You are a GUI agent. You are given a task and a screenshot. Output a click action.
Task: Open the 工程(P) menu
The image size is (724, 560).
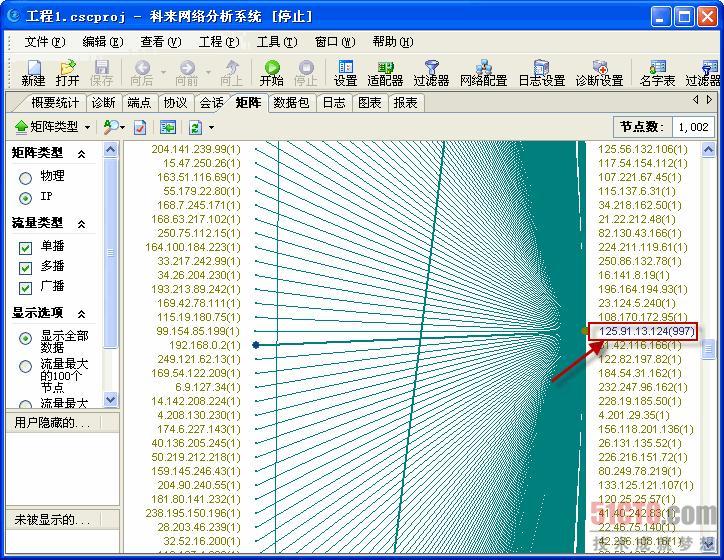219,42
